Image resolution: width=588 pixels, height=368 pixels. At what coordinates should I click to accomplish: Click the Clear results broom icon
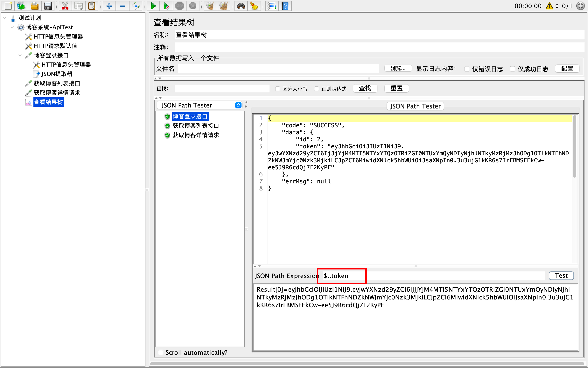[210, 6]
